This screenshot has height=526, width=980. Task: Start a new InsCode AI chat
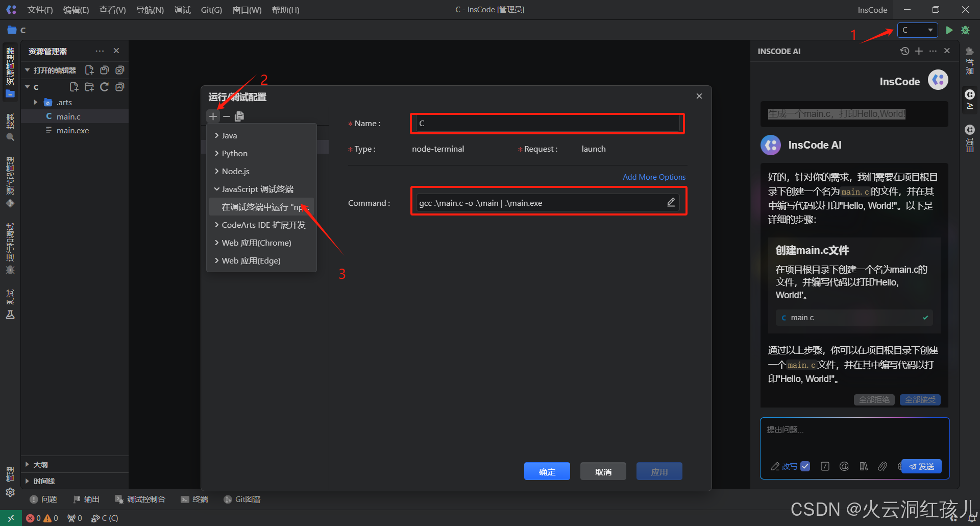(919, 51)
